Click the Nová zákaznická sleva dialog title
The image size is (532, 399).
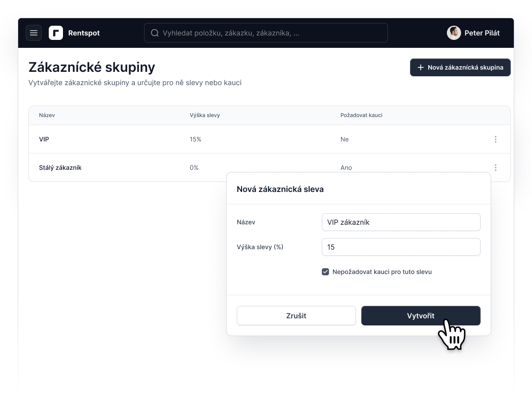pos(280,189)
